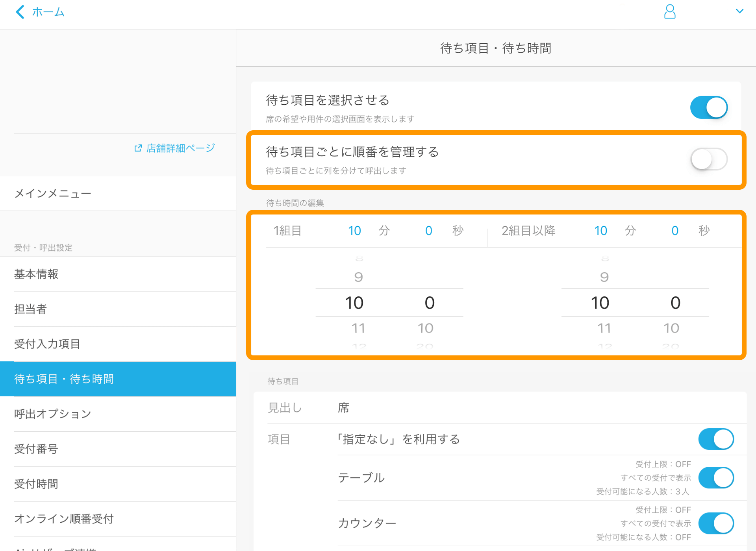Turn off the 「指定なし」を利用する switch
Viewport: 756px width, 551px height.
click(715, 439)
